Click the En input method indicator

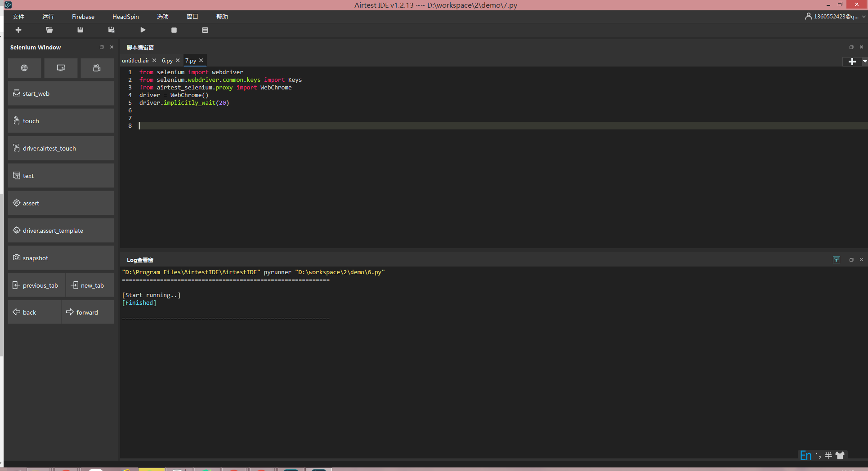805,455
